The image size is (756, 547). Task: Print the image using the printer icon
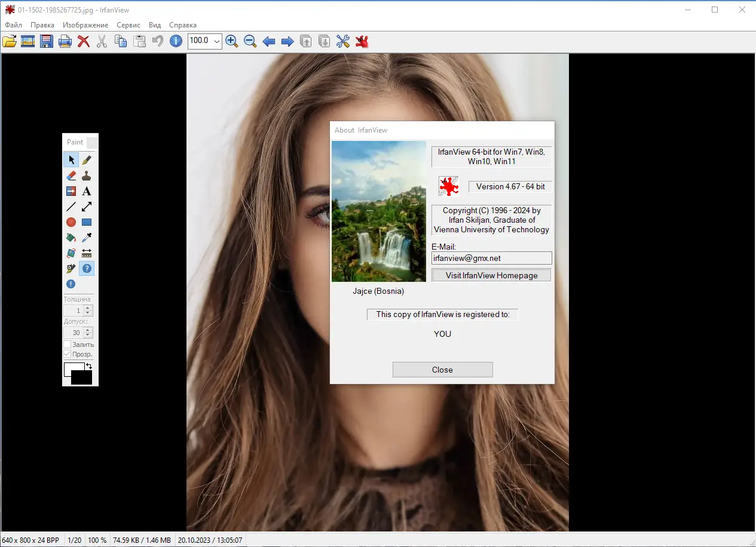click(65, 41)
